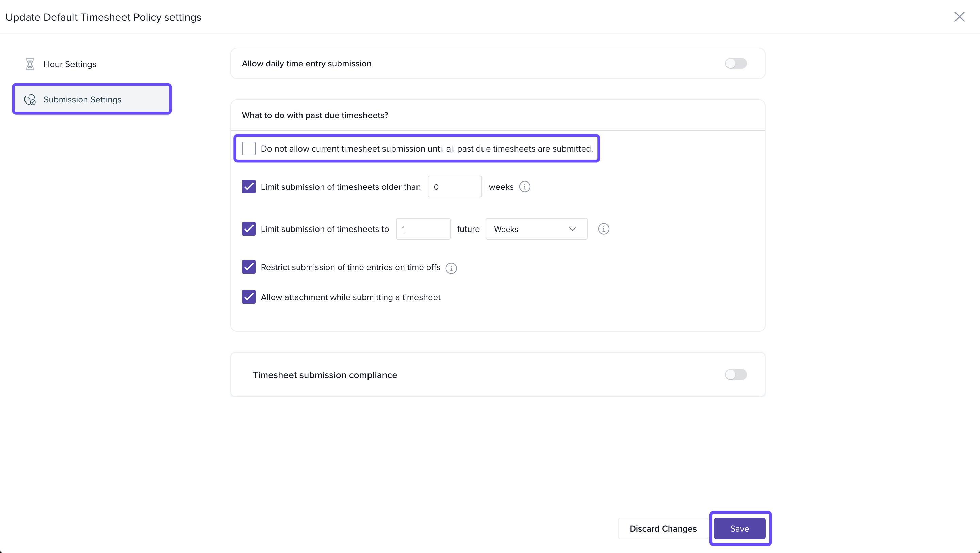Uncheck Limit submission to future timesheets
980x553 pixels.
[x=249, y=229]
